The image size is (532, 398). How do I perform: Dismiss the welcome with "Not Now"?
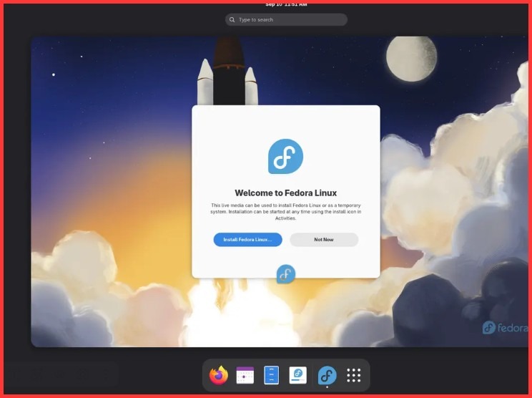[323, 240]
